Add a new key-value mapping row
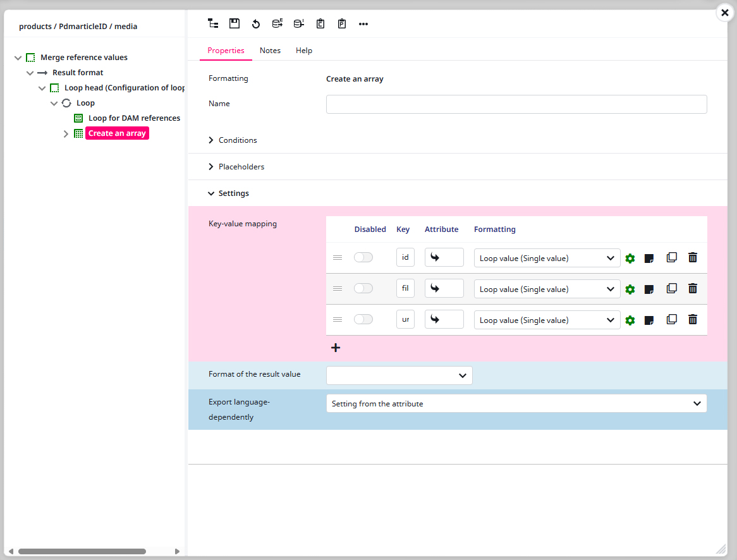 coord(336,348)
